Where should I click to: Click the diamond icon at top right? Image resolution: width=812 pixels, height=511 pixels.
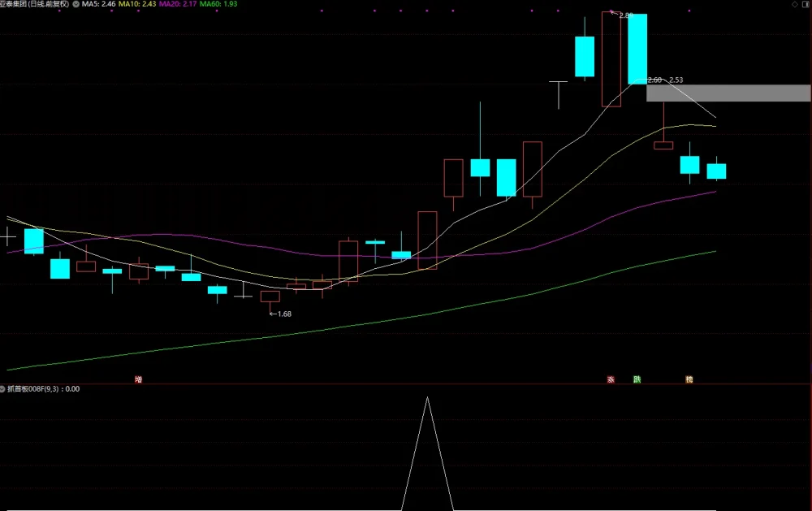click(x=795, y=4)
